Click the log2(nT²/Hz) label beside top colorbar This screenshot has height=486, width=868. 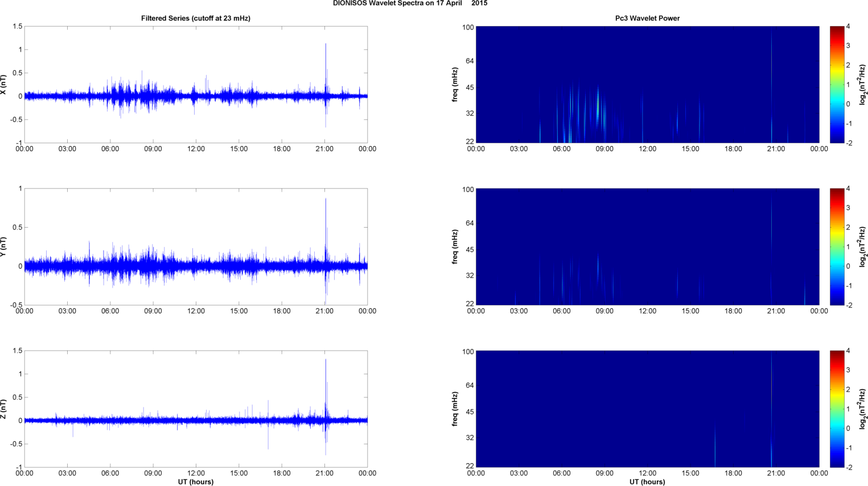[863, 85]
